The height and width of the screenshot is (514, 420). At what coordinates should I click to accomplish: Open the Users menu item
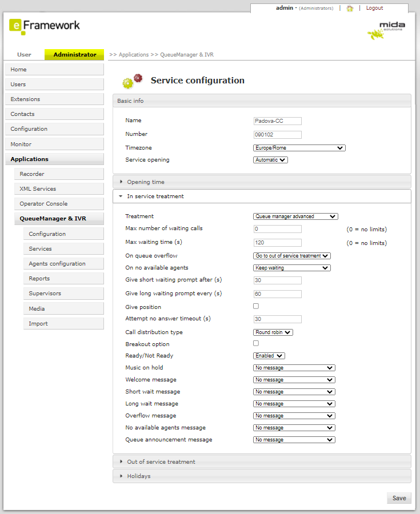(54, 85)
